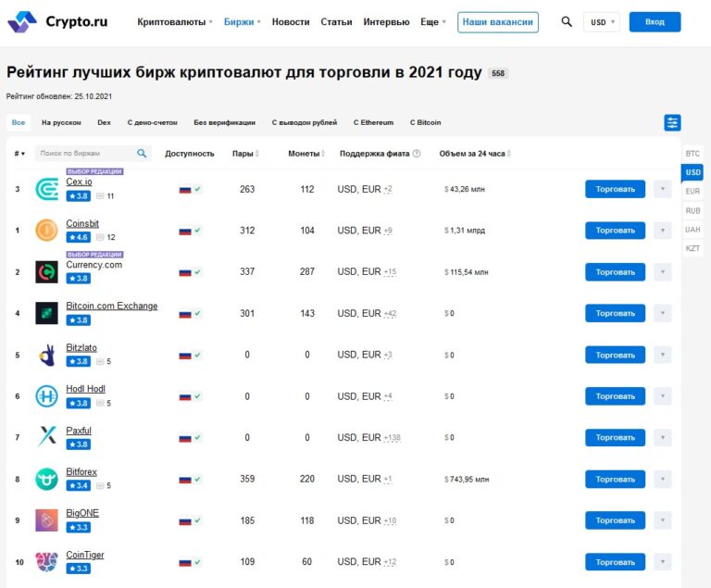Image resolution: width=711 pixels, height=588 pixels.
Task: Switch volume currency to BTC
Action: [692, 154]
